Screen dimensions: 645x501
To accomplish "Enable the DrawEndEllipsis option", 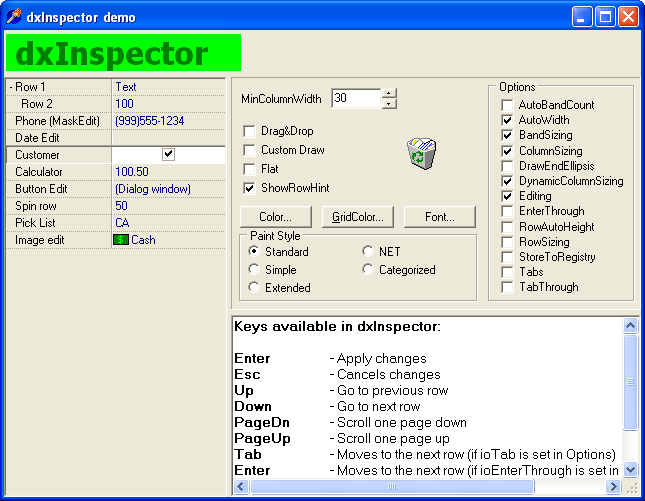I will coord(507,166).
